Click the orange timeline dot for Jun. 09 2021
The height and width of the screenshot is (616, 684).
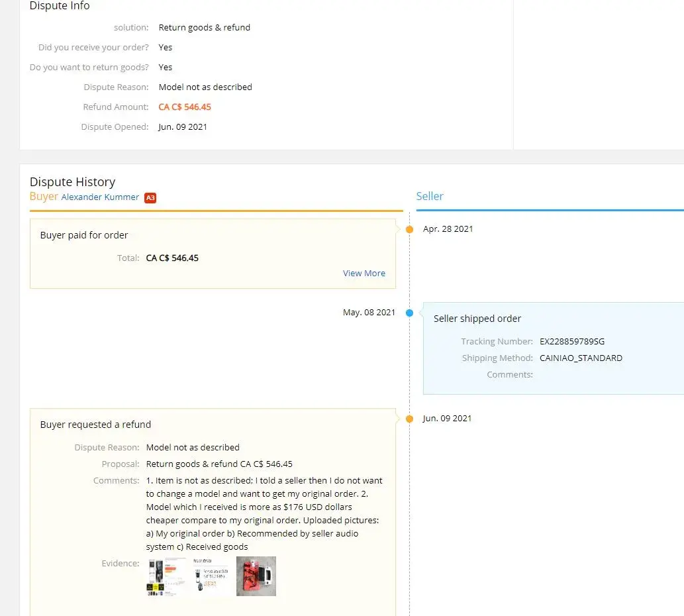point(409,419)
